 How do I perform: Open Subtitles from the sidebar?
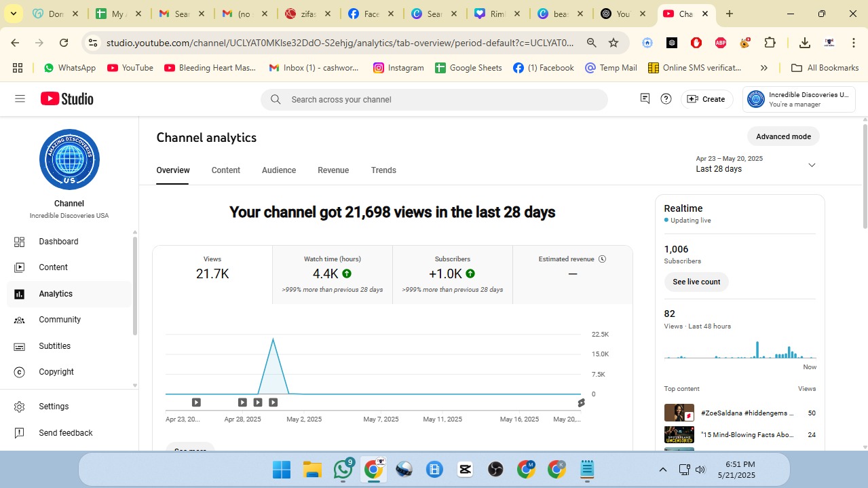click(x=54, y=346)
